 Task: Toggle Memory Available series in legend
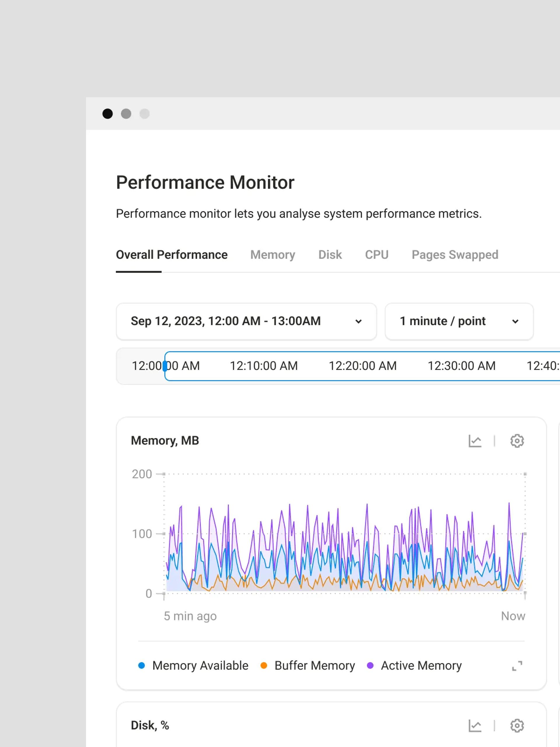click(193, 666)
